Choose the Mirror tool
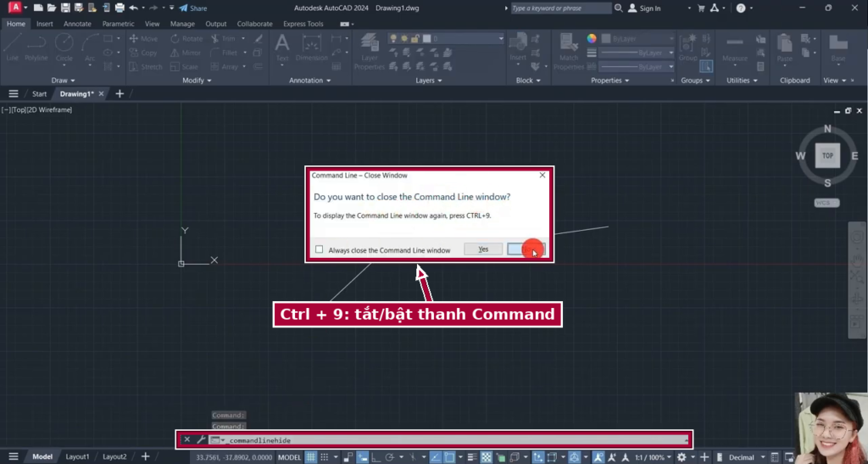Screen dimensions: 868x464 [186, 53]
